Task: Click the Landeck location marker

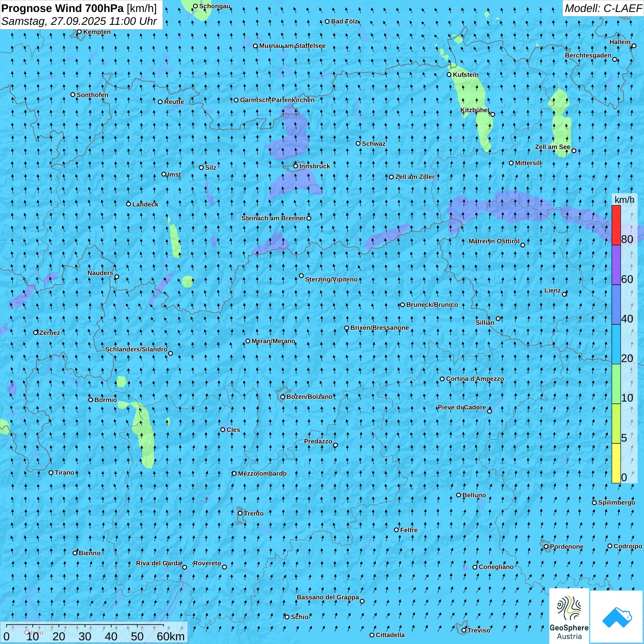Action: tap(128, 204)
